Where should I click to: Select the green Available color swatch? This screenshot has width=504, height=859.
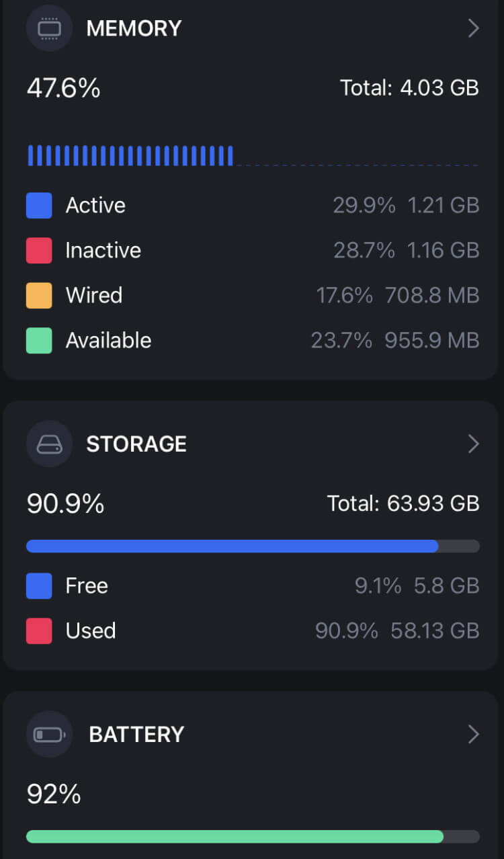(x=39, y=341)
